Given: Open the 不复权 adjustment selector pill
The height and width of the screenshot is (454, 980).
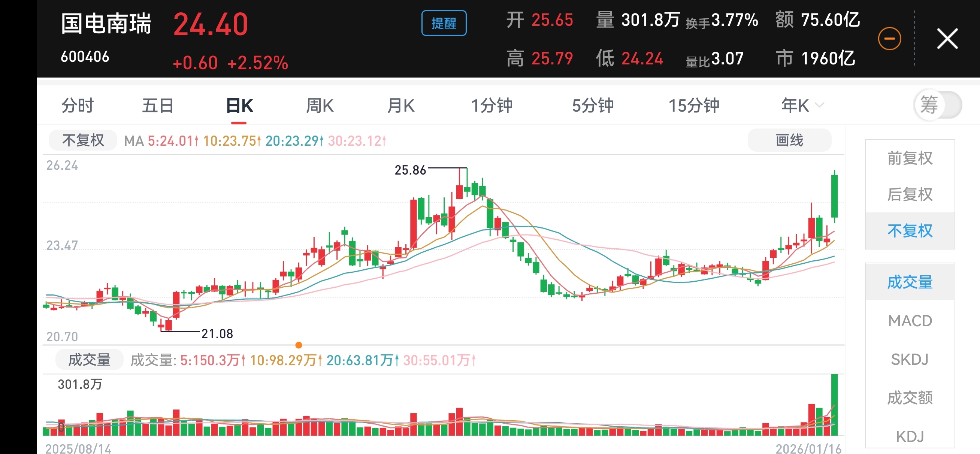Looking at the screenshot, I should click(x=83, y=141).
